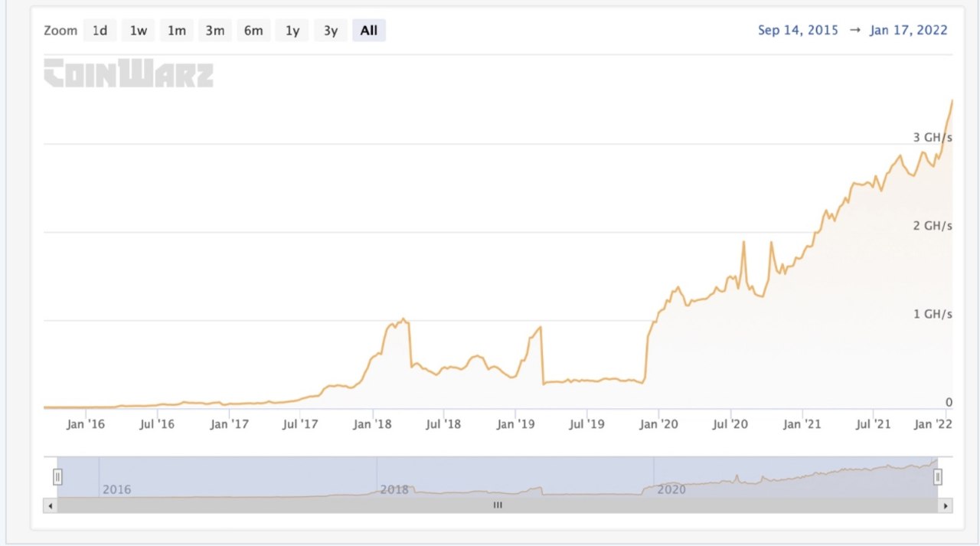Select the All zoom range
Image resolution: width=980 pixels, height=546 pixels.
tap(369, 31)
